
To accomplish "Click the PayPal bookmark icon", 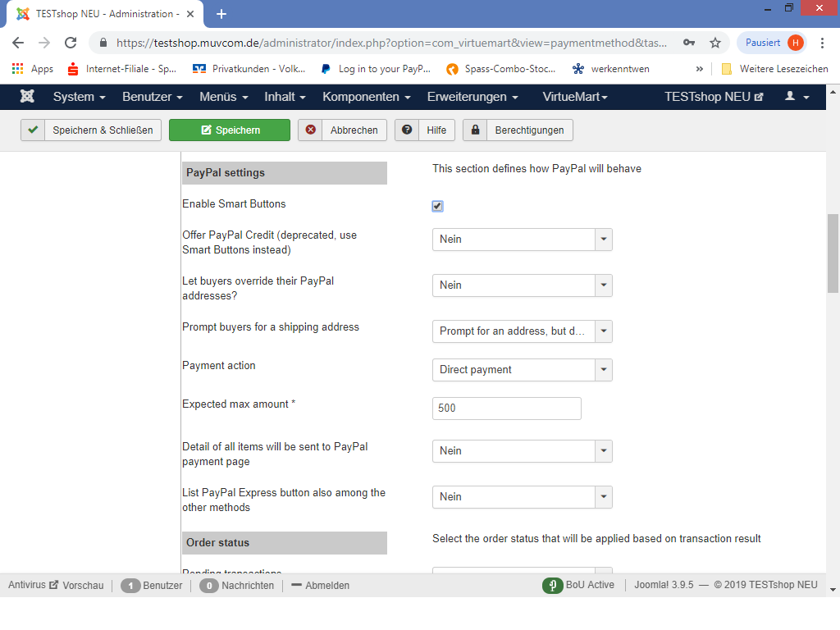I will click(326, 69).
